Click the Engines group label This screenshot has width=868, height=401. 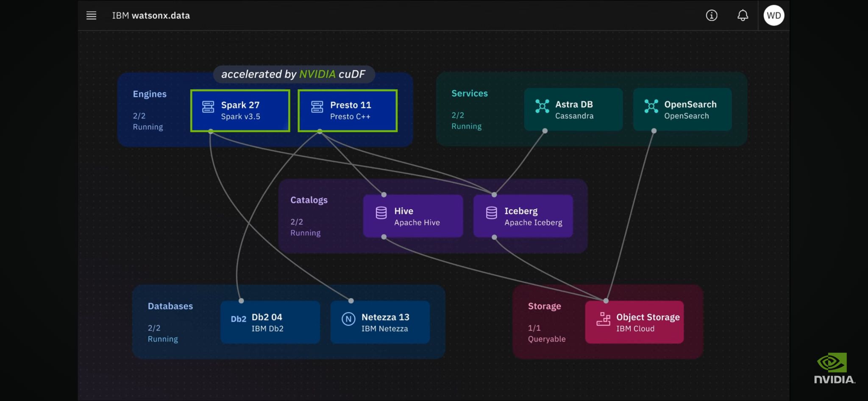pos(150,94)
